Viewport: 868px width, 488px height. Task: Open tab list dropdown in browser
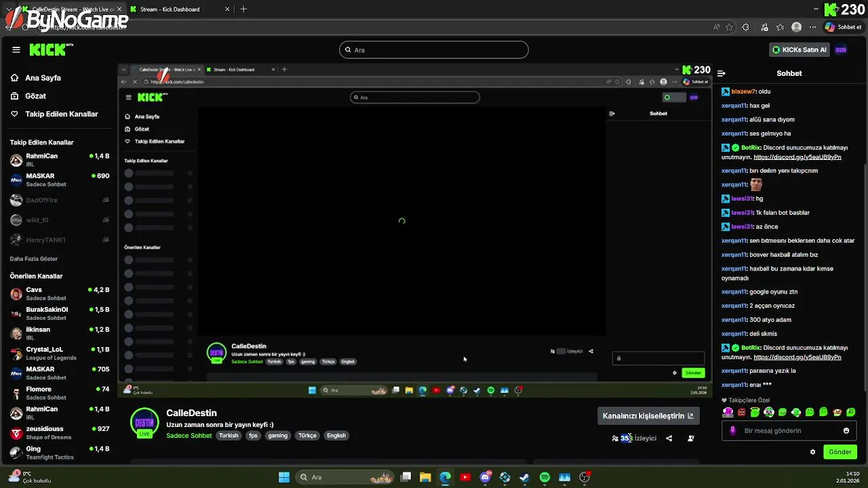9,9
